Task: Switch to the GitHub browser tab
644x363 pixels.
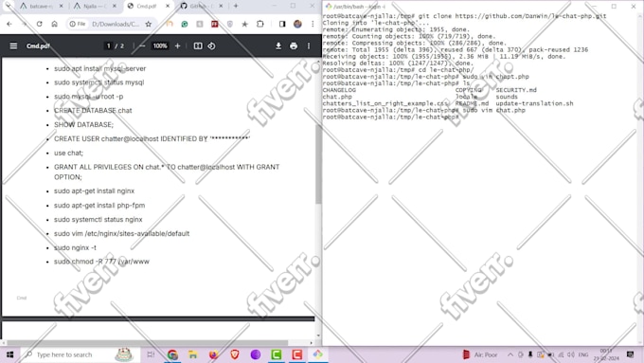Action: pos(201,7)
